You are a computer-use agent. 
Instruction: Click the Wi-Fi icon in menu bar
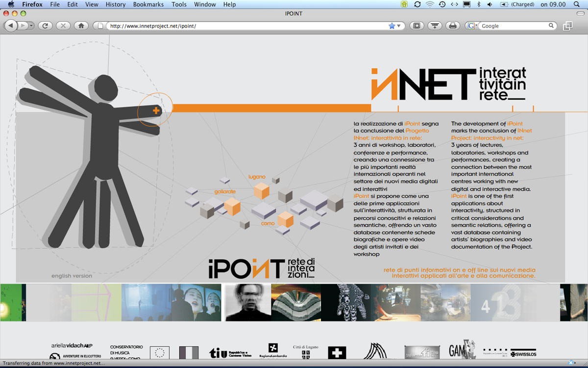pos(430,4)
